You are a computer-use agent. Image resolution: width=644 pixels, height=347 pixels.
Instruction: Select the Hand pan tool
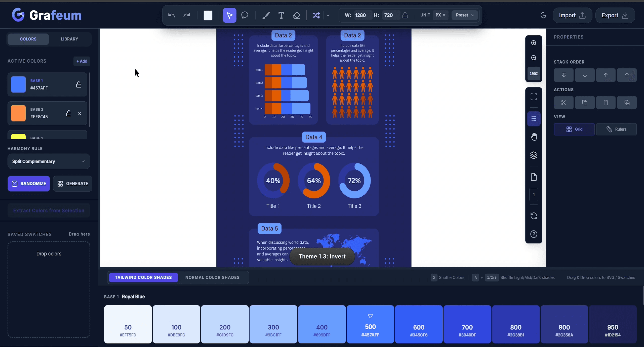(x=534, y=137)
